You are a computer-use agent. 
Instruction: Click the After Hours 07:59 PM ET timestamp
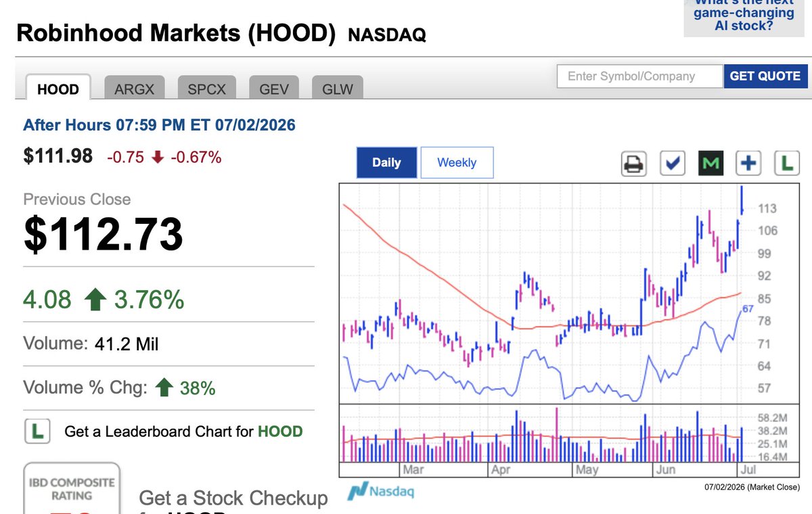coord(159,125)
